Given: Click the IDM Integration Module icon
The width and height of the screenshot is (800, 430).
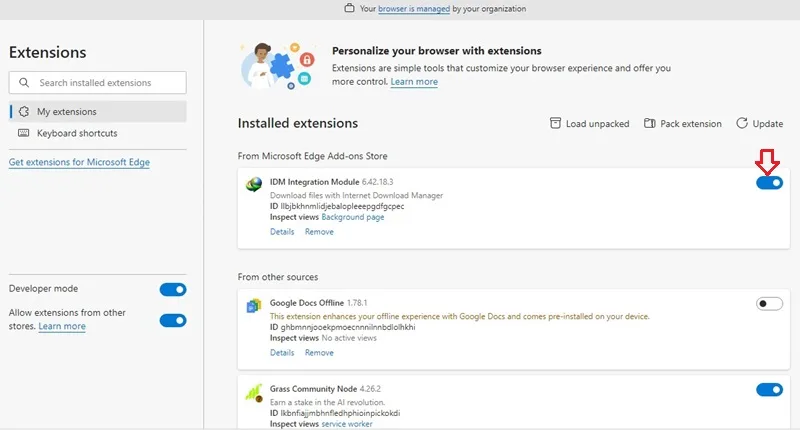Looking at the screenshot, I should pyautogui.click(x=254, y=184).
